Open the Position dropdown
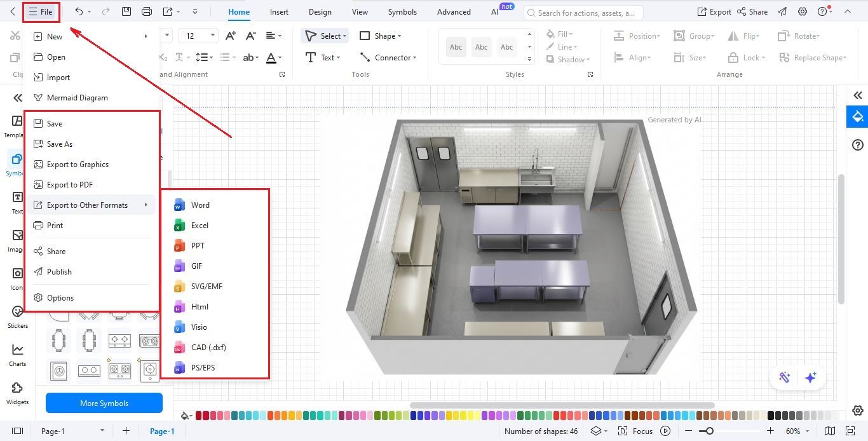This screenshot has width=868, height=441. [x=637, y=36]
